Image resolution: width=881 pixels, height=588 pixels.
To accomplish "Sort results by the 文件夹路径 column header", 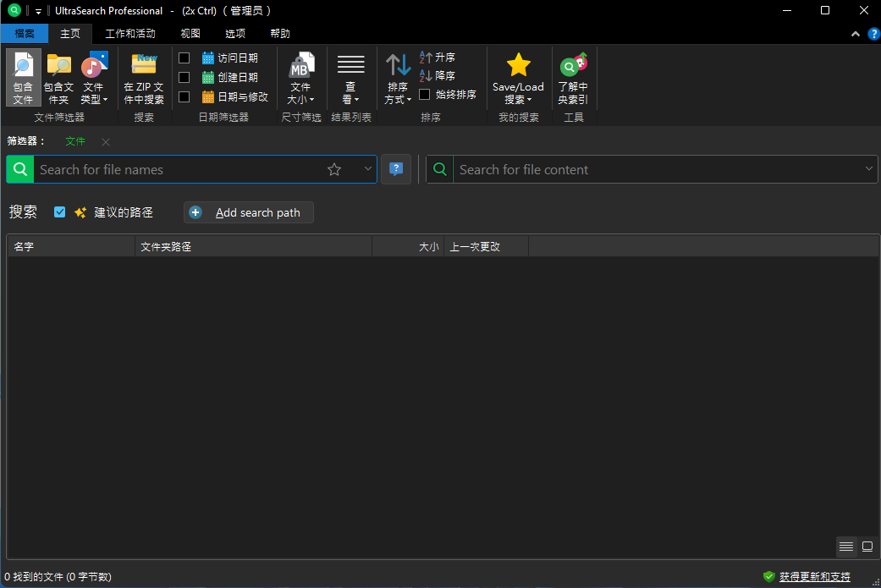I will pyautogui.click(x=252, y=247).
